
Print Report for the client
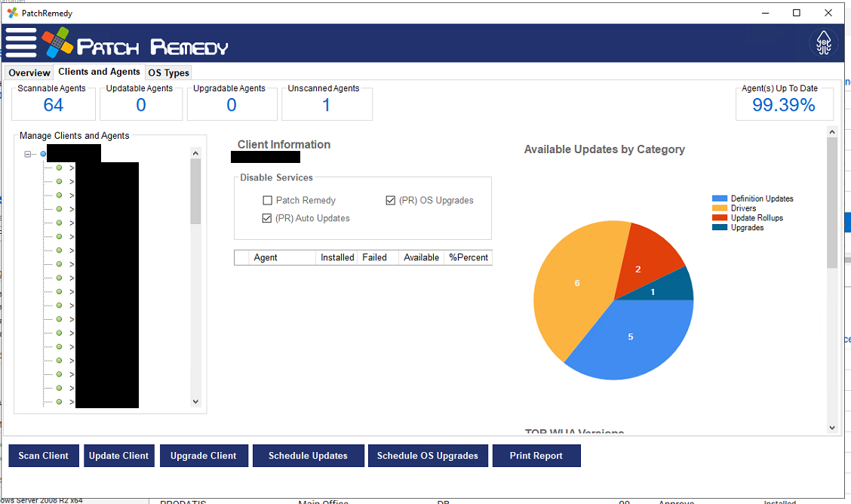coord(536,456)
